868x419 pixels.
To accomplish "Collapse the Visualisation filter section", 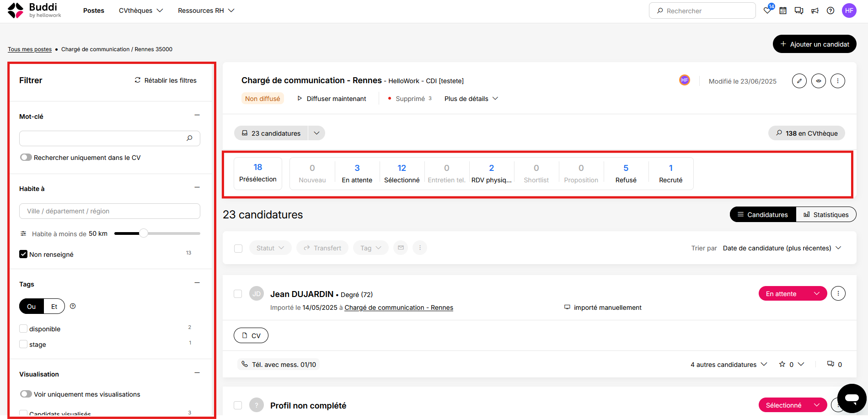I will point(197,373).
